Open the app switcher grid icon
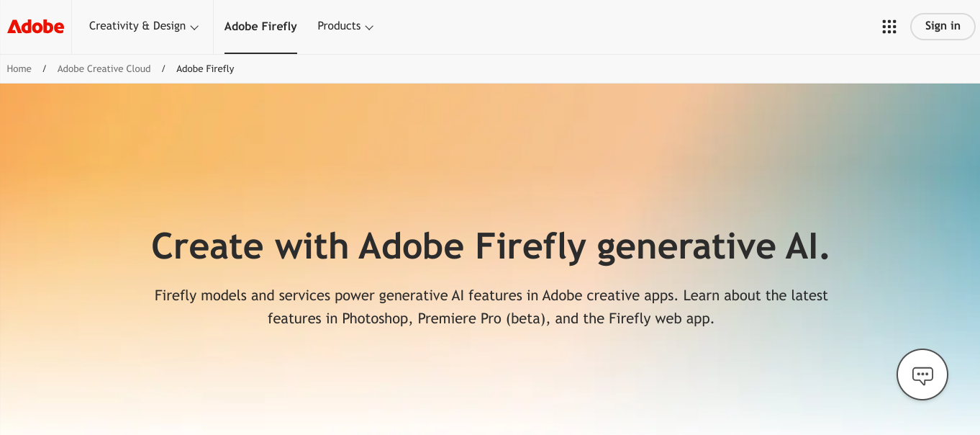This screenshot has width=980, height=435. point(889,27)
